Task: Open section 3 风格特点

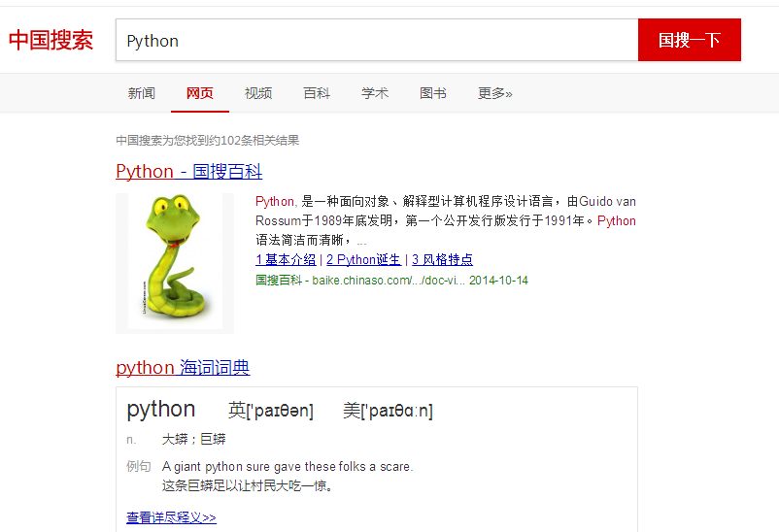Action: point(442,260)
